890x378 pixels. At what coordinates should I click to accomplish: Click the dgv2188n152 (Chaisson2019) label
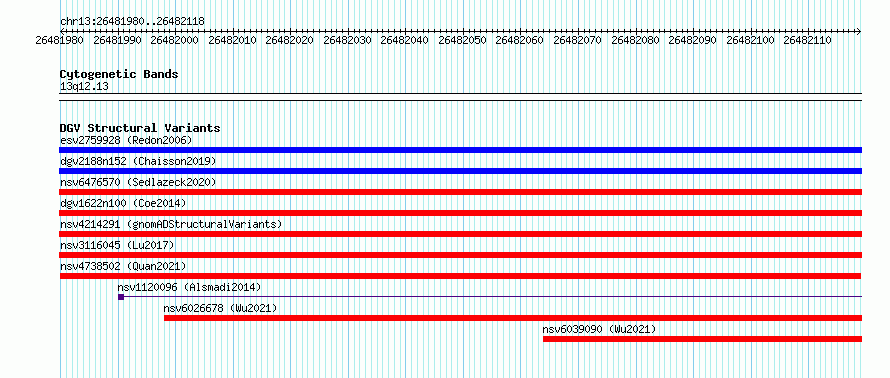(x=138, y=161)
